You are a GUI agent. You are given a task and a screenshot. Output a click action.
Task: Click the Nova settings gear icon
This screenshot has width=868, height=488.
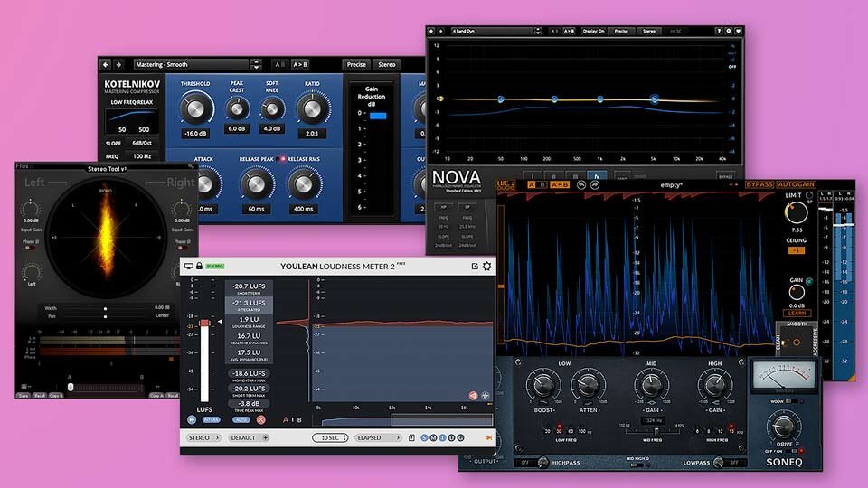coord(729,32)
